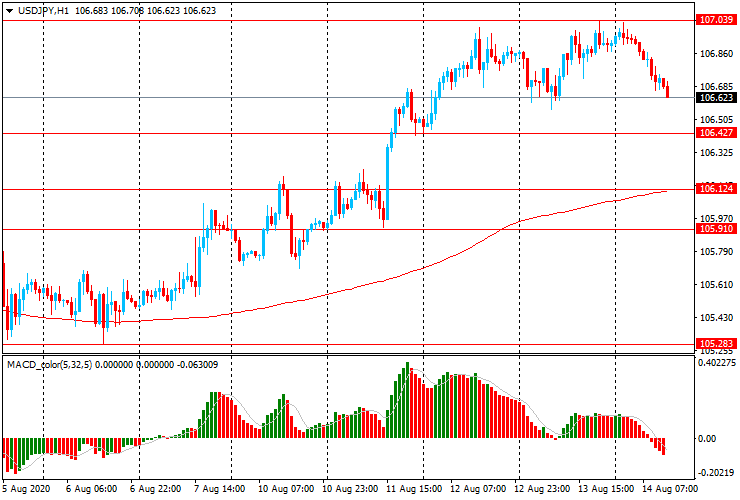Image resolution: width=740 pixels, height=500 pixels.
Task: Click the 11 Aug 15:00 time axis label
Action: pos(414,488)
